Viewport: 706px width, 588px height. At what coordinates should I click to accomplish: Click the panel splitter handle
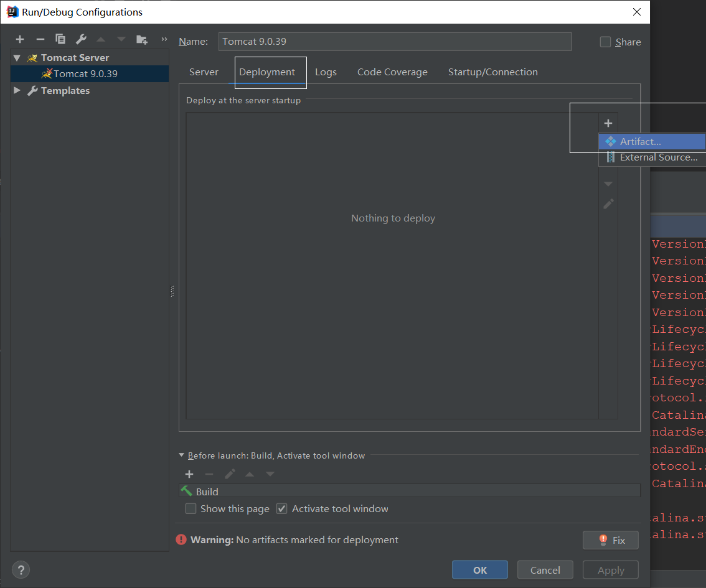tap(172, 292)
